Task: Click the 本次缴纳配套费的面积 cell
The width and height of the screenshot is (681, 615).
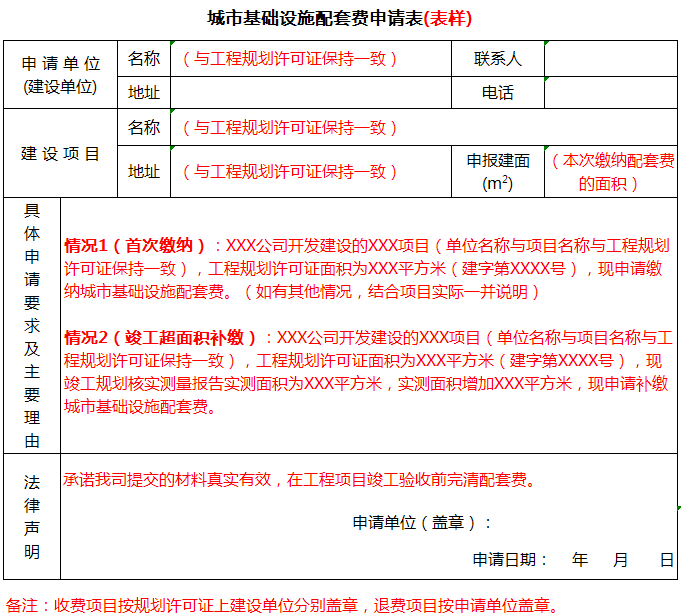Action: tap(610, 172)
